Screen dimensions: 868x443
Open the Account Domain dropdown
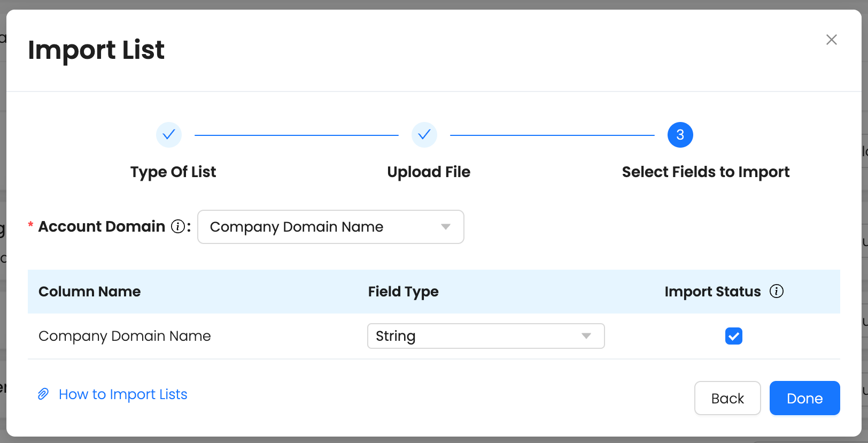pos(330,227)
